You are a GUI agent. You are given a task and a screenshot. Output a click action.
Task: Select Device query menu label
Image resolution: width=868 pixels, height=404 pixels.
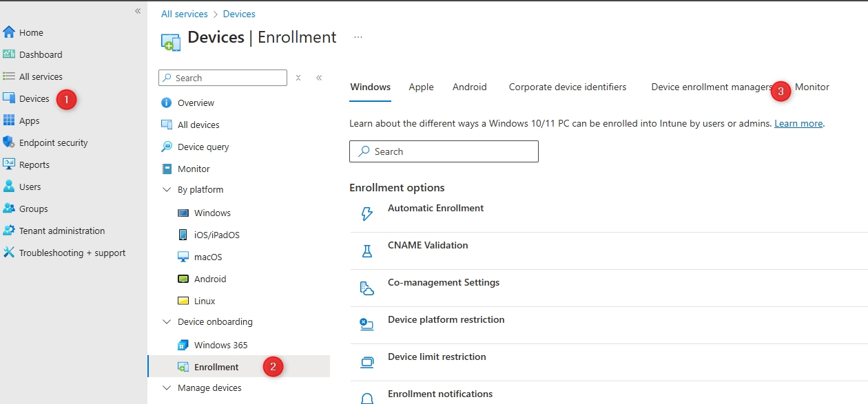203,147
